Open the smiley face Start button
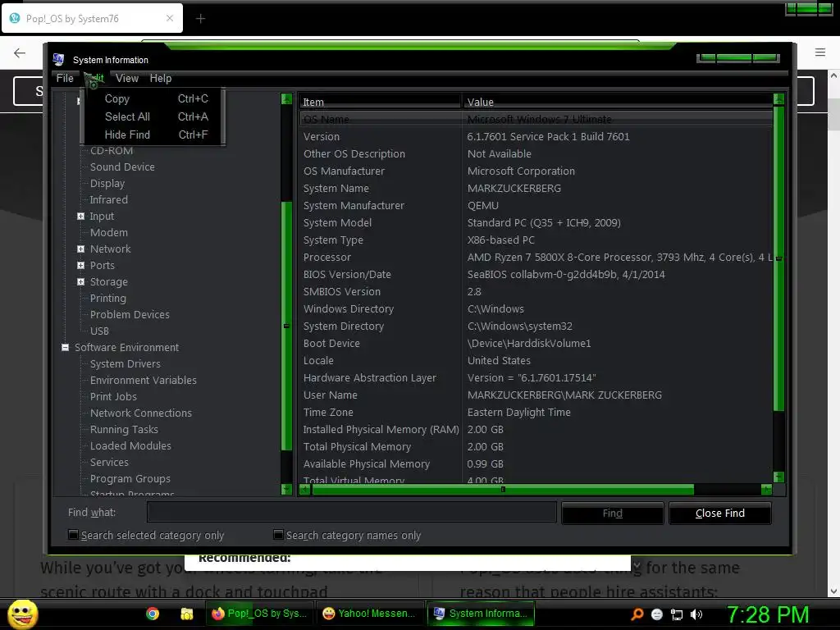Screen dimensions: 840x630 (x=22, y=614)
